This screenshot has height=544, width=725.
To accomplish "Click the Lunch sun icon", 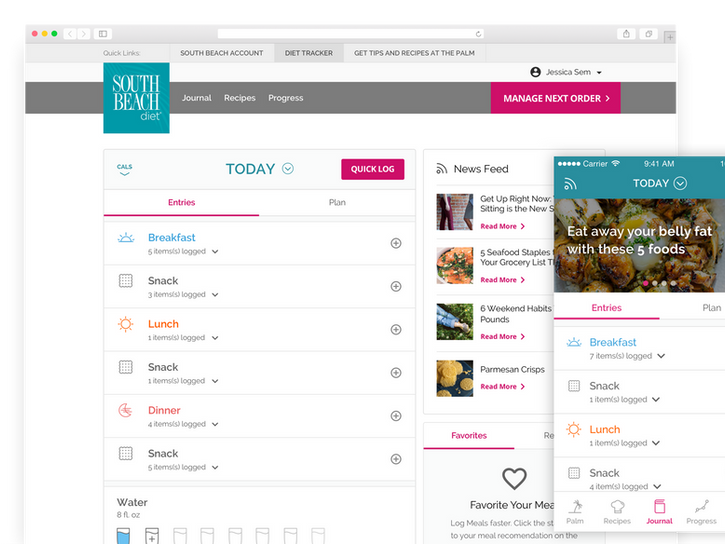I will click(x=125, y=324).
